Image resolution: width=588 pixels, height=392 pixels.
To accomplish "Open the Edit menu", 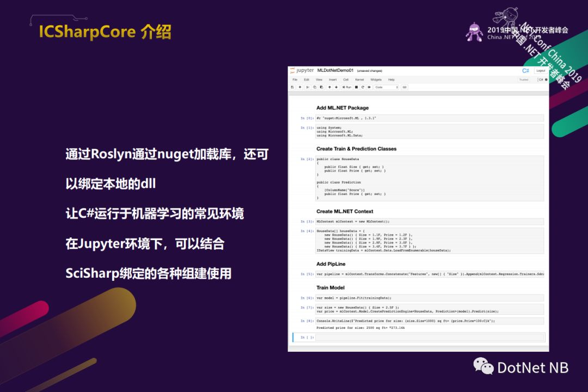I will click(x=307, y=79).
